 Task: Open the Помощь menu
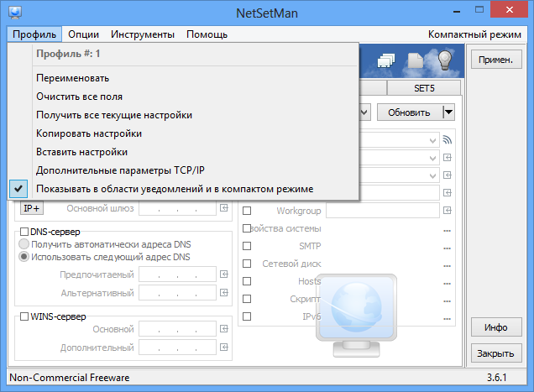(x=207, y=34)
